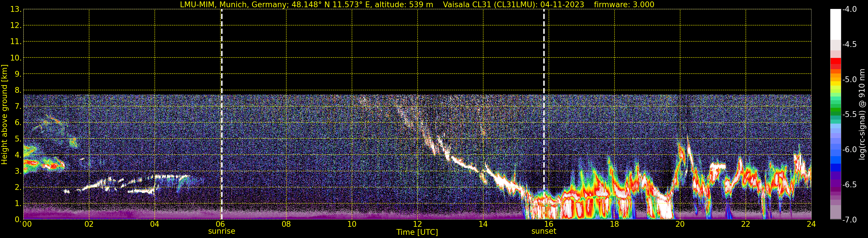Click the height axis tick label 10.
This screenshot has height=238, width=868.
[x=16, y=58]
